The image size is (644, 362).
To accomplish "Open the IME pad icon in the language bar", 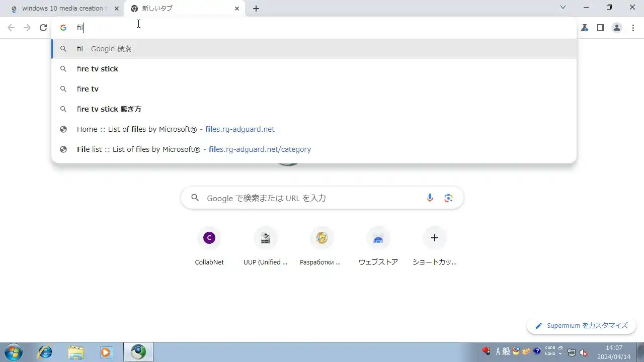I will coord(516,351).
